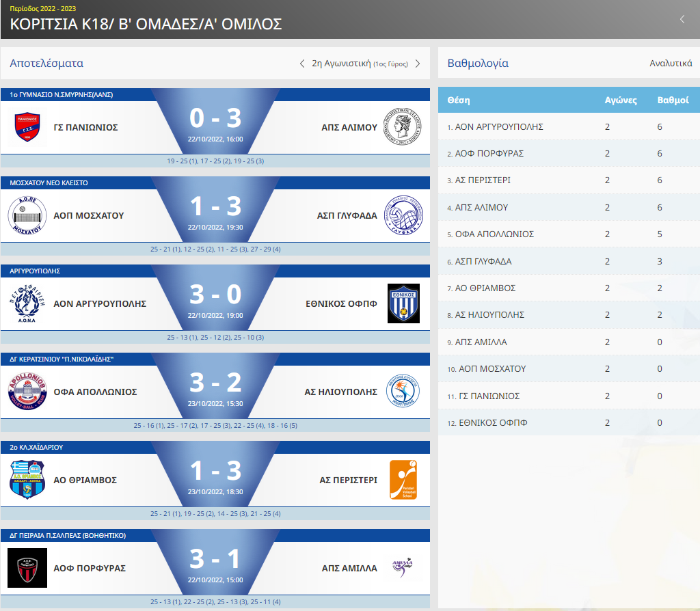This screenshot has width=700, height=611.
Task: Click the 2η Αγωνιστική matchday label
Action: point(360,64)
